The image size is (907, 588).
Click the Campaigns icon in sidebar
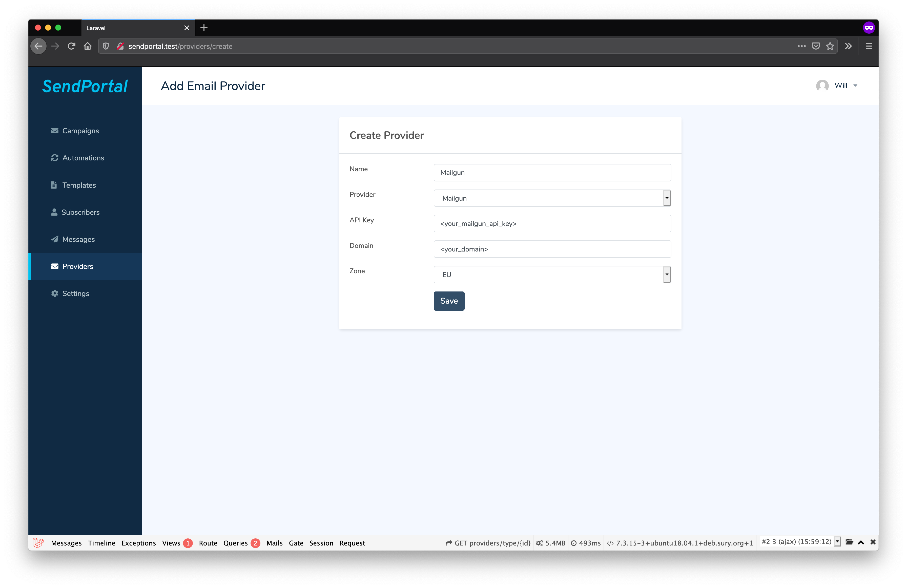[55, 130]
